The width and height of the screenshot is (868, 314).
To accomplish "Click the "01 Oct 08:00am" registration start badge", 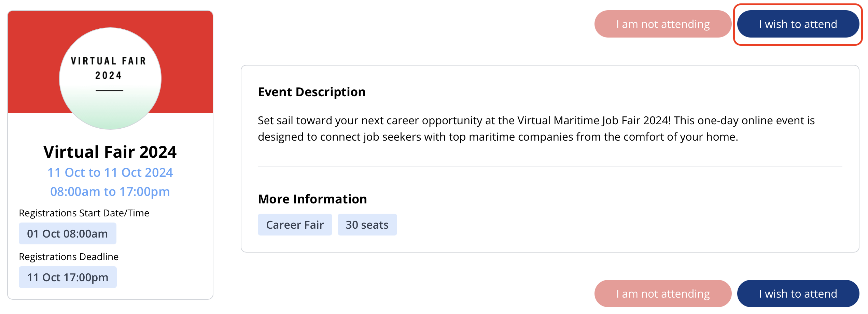I will pos(67,233).
